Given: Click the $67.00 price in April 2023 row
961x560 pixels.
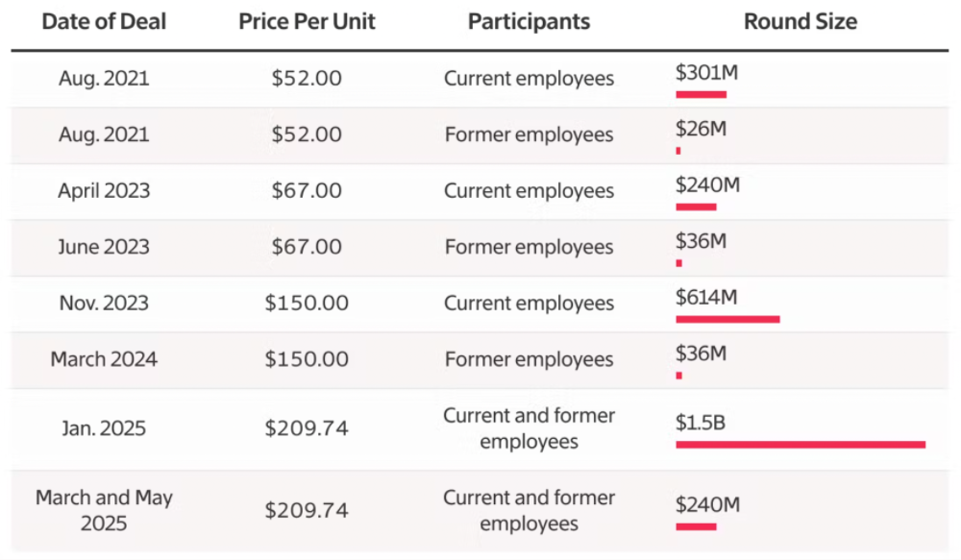Looking at the screenshot, I should point(306,190).
